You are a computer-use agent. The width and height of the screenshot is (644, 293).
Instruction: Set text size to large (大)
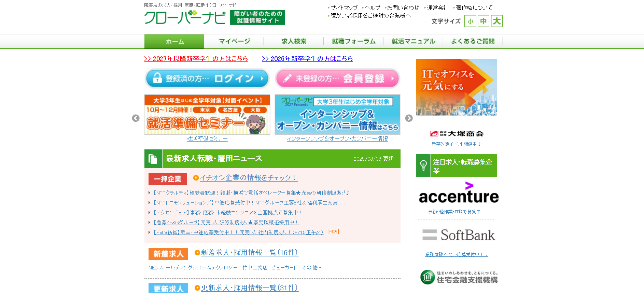pyautogui.click(x=496, y=21)
